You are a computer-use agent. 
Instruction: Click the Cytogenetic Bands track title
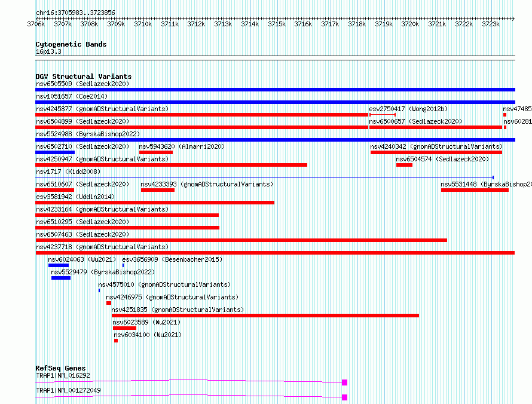[71, 44]
